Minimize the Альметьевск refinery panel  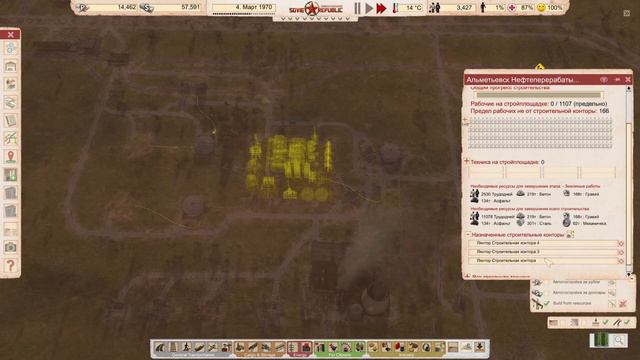click(617, 79)
